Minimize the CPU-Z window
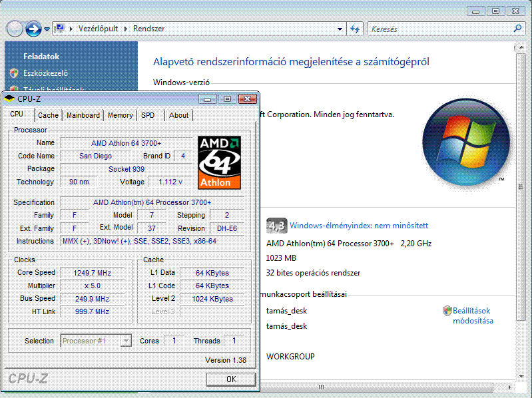Screen dimensions: 532x398 (x=208, y=99)
